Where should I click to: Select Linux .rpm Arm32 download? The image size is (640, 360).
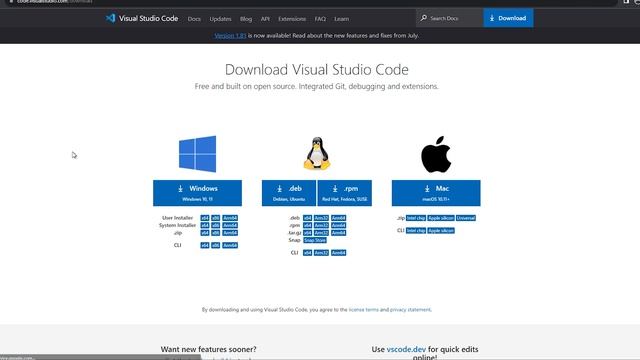point(321,225)
